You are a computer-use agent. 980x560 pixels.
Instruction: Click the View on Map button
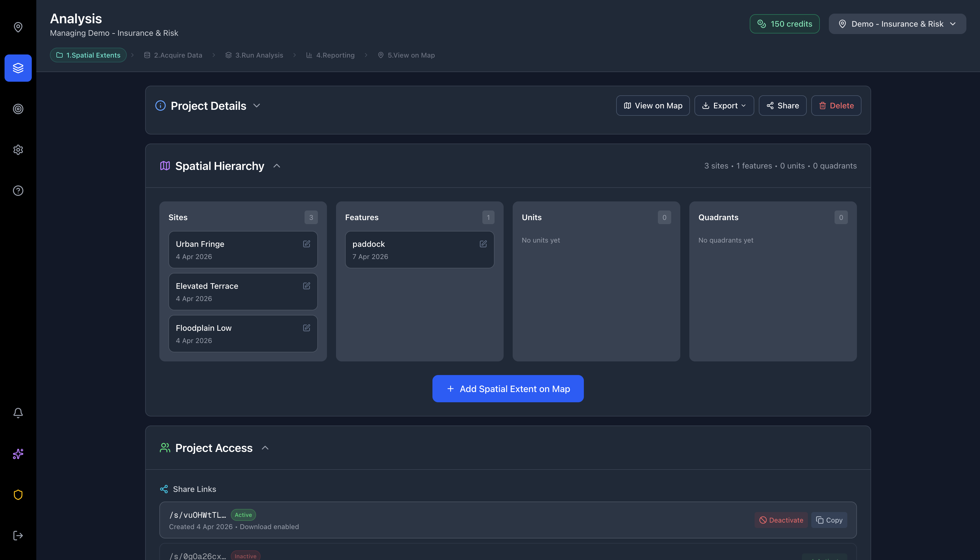pos(653,105)
